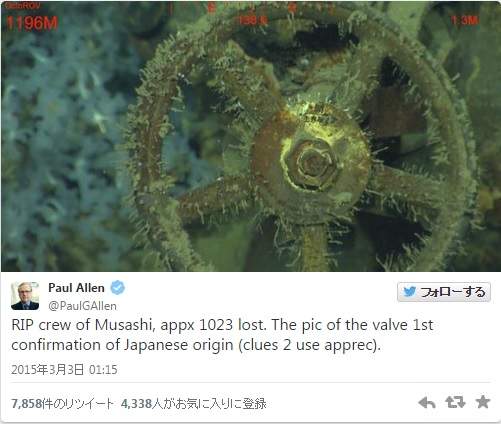Open the 2015年3月3日 01:15 timestamp

point(64,370)
